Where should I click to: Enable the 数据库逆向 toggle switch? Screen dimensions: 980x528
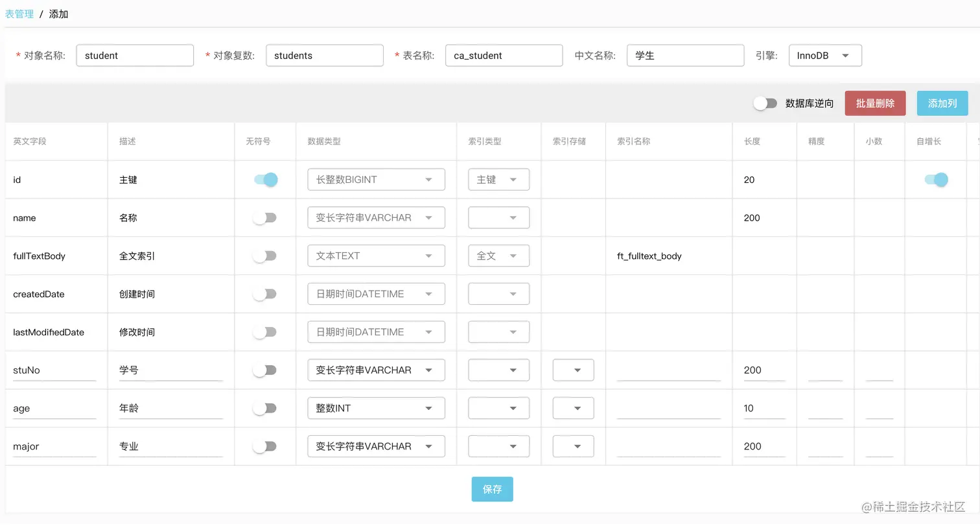tap(765, 103)
